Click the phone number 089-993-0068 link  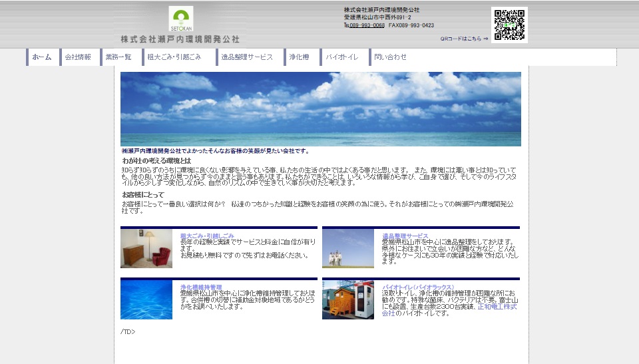pos(367,25)
